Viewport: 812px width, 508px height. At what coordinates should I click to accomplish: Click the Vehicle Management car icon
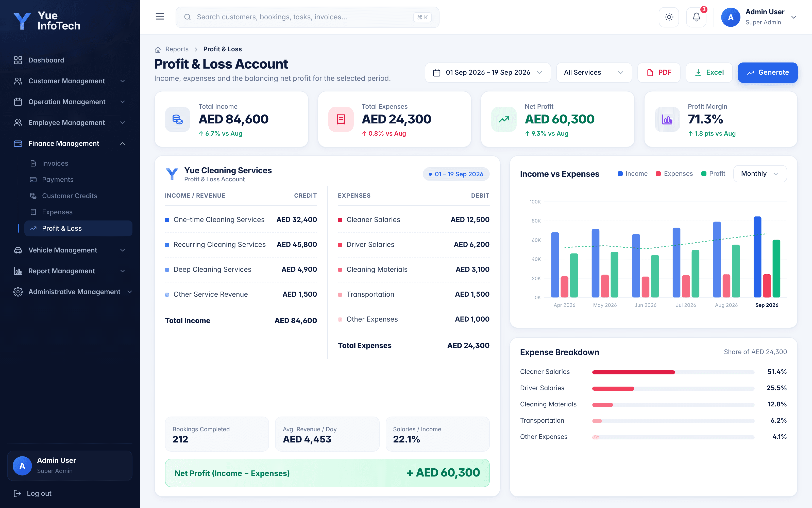(18, 250)
